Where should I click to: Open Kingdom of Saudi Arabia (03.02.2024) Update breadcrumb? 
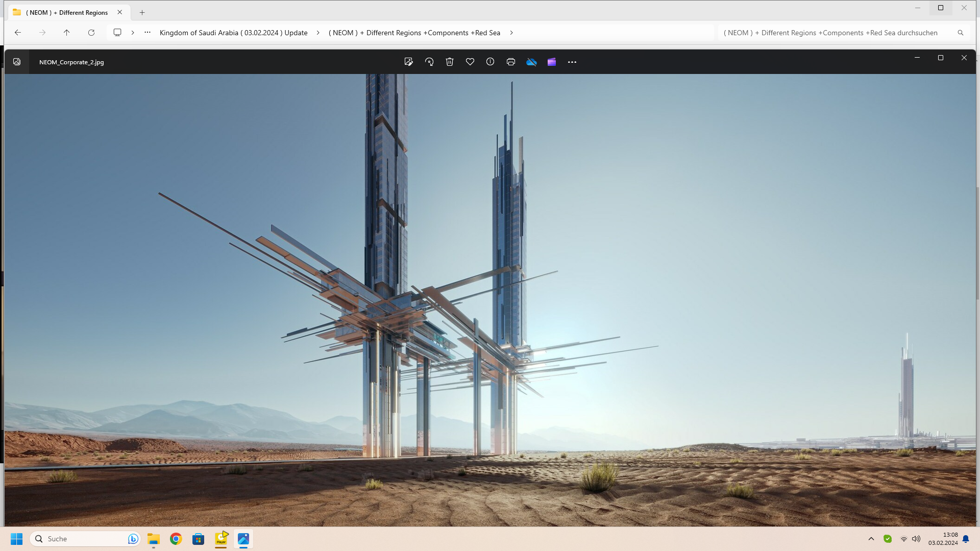(x=234, y=33)
